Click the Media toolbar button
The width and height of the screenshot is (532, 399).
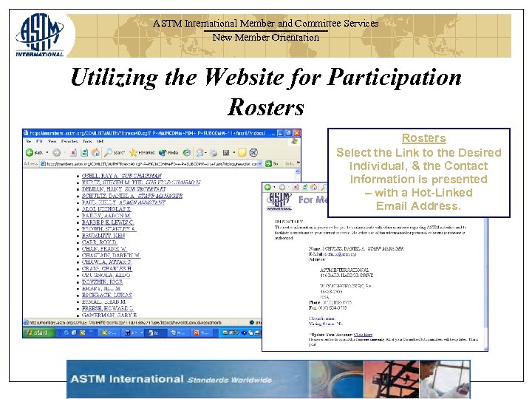point(168,153)
